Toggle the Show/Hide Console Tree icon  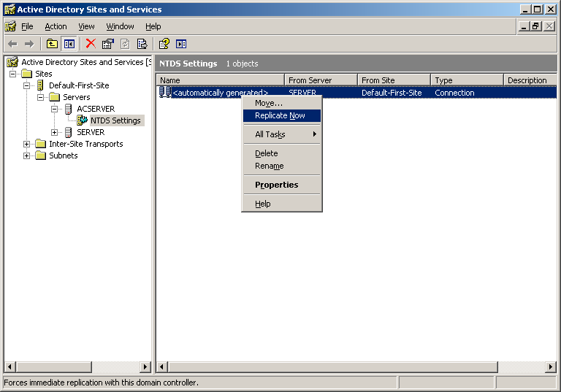(x=69, y=44)
